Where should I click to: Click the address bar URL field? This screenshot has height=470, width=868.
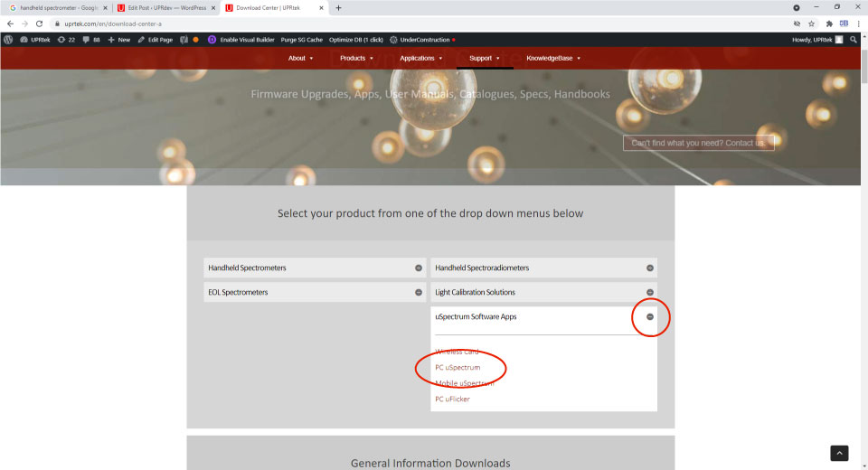pos(420,23)
